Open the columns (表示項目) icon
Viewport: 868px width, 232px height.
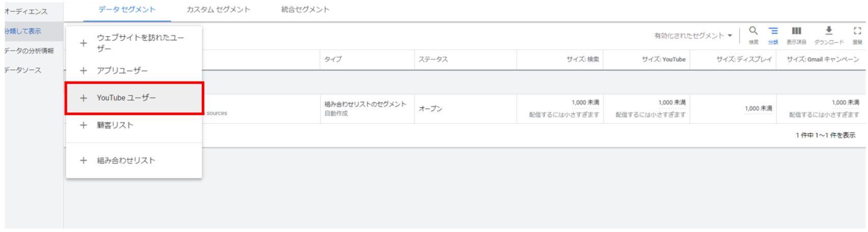pyautogui.click(x=795, y=32)
